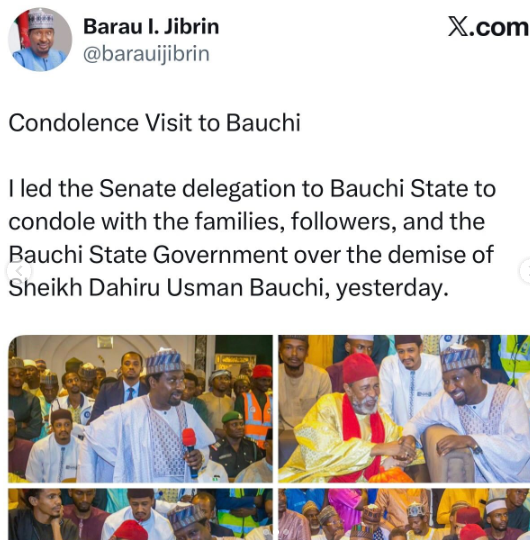Advance to the next carousel slide
The width and height of the screenshot is (530, 540).
526,271
